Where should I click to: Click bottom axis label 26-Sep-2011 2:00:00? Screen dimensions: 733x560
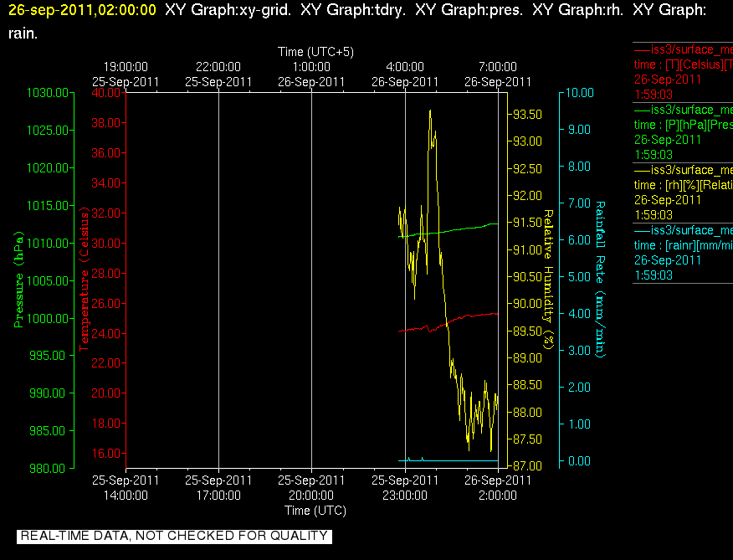coord(498,487)
